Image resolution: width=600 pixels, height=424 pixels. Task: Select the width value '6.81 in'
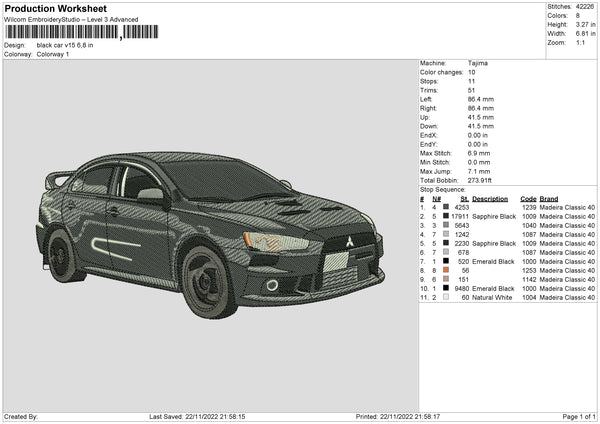point(585,34)
